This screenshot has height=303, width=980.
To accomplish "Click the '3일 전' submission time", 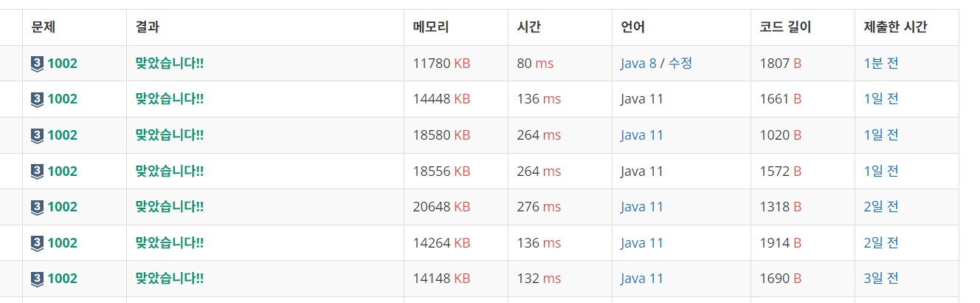I will tap(881, 279).
